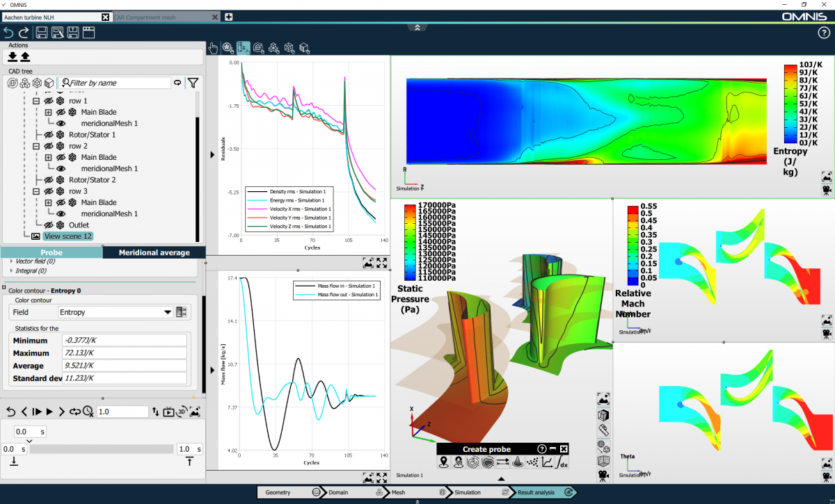This screenshot has height=504, width=835.
Task: Click the integral probe icon in Create probe
Action: (563, 462)
